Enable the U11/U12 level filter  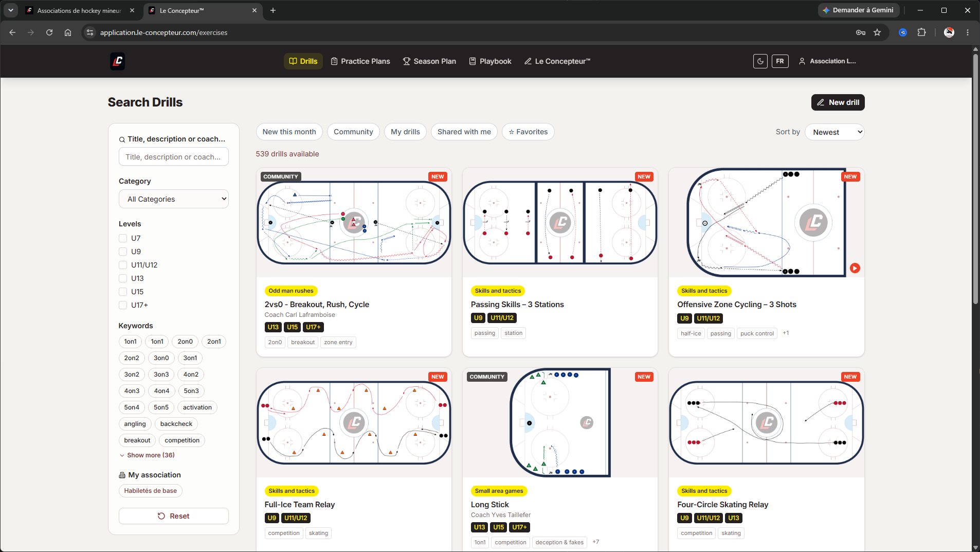(123, 265)
